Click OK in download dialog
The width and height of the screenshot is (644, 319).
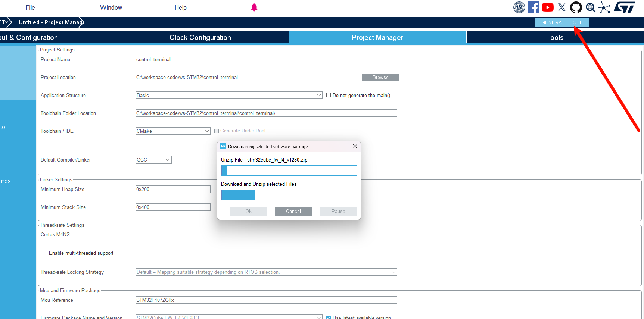[249, 211]
